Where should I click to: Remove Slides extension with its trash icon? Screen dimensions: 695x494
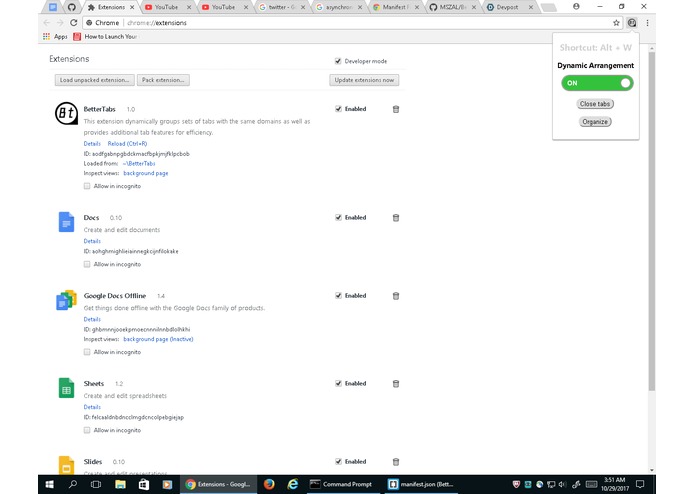[396, 462]
